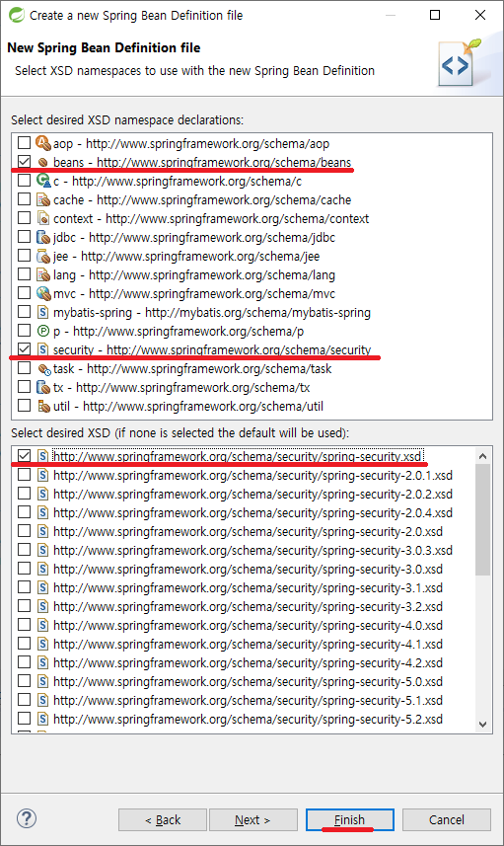Select the task namespace text row
Screen dimensions: 504x846
[192, 369]
